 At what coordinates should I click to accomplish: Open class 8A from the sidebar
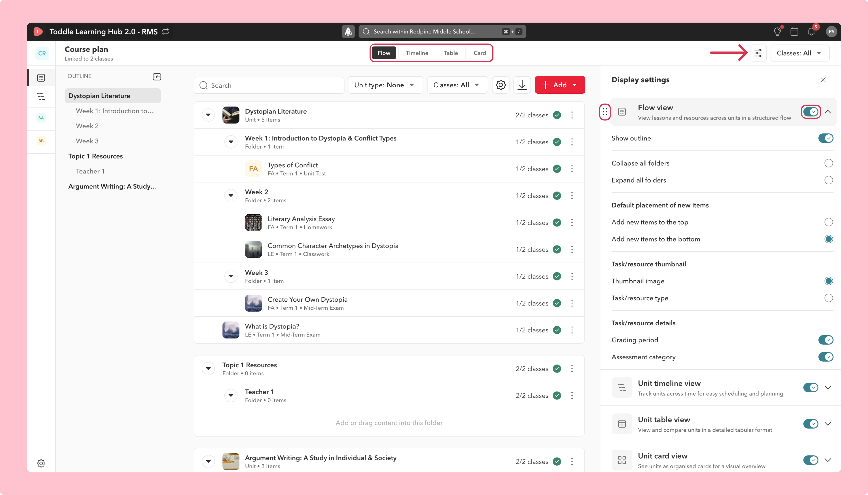point(41,118)
